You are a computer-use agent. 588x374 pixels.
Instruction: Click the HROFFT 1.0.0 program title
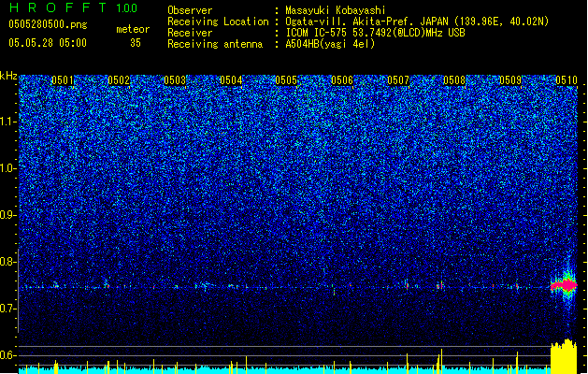click(73, 7)
